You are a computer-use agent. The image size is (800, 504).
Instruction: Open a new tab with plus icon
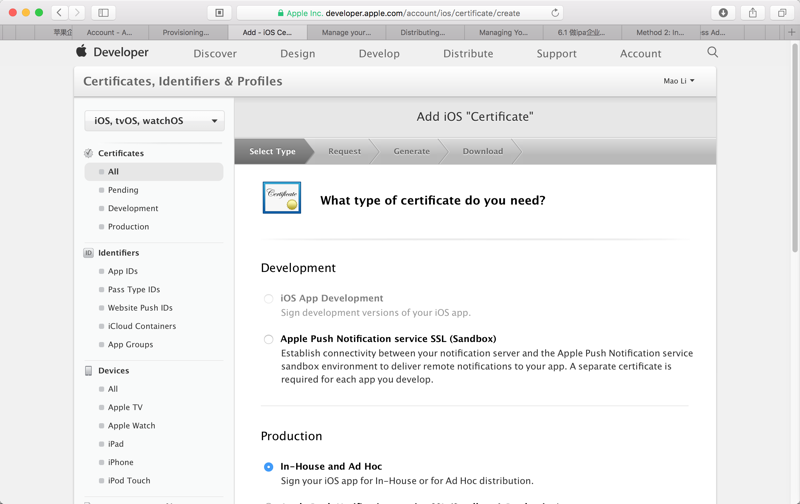[x=791, y=32]
